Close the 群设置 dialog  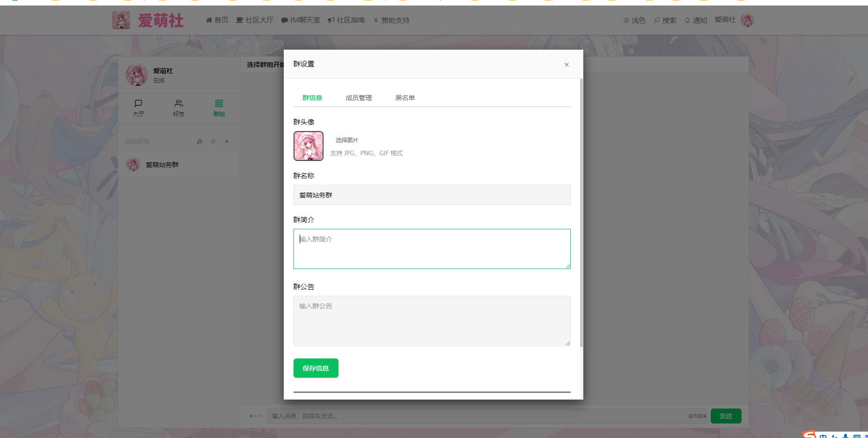coord(566,65)
